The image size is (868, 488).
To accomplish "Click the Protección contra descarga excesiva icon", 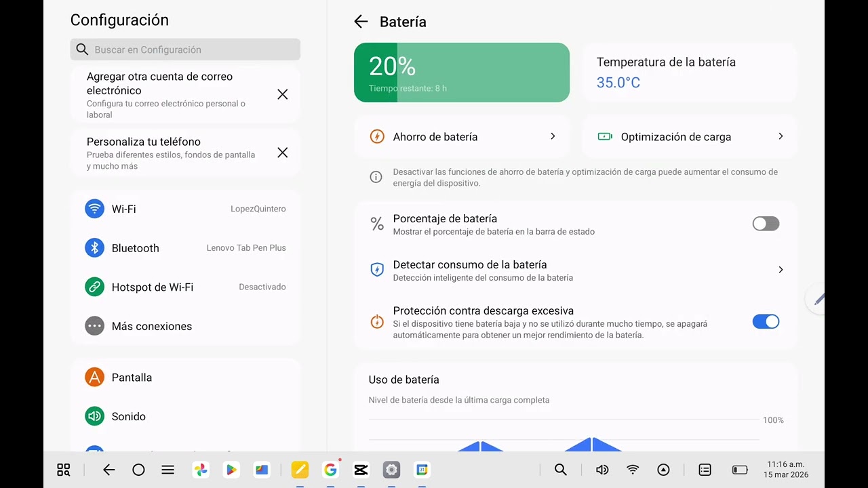I will pyautogui.click(x=377, y=322).
